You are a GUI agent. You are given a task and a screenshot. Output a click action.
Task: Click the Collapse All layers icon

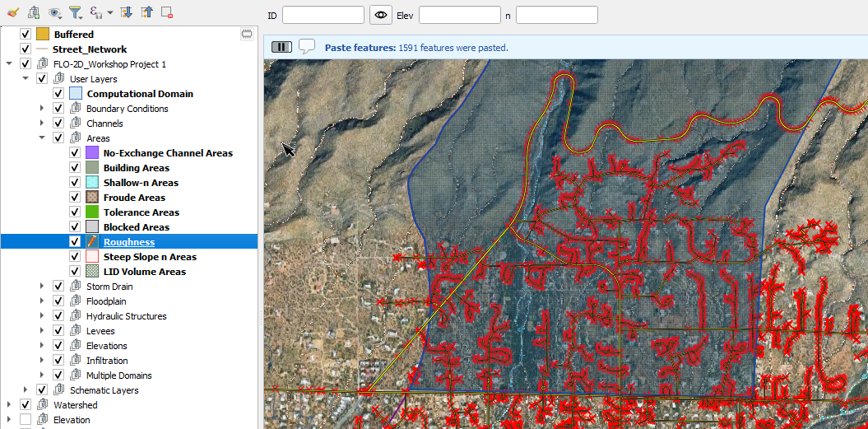(146, 12)
